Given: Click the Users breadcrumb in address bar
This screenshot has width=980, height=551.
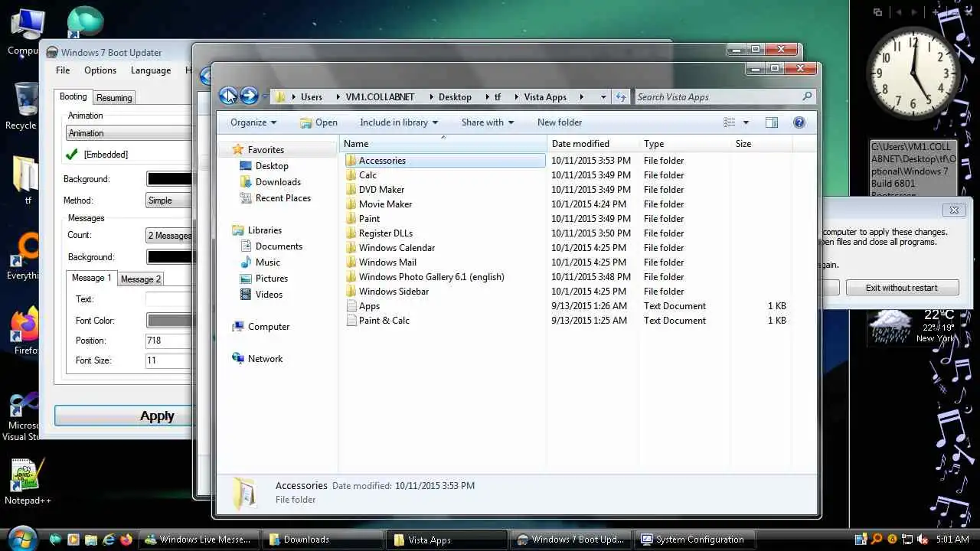Looking at the screenshot, I should click(311, 97).
